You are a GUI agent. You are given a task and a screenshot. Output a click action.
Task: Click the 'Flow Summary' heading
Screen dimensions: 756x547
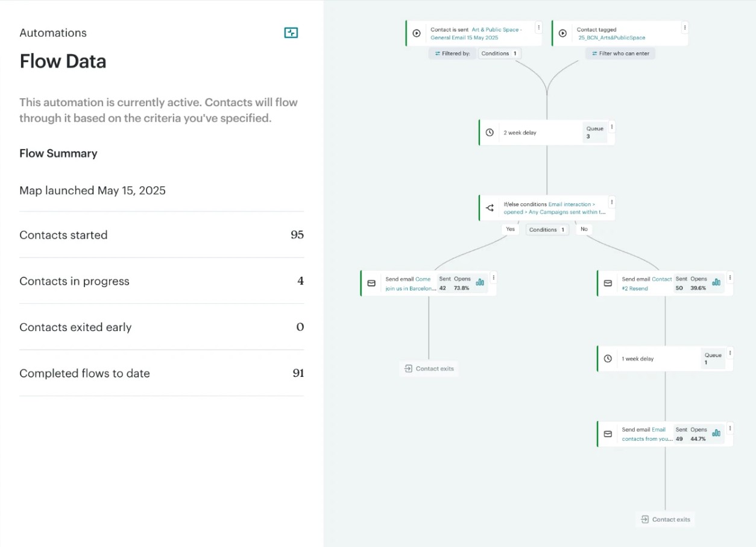[58, 153]
